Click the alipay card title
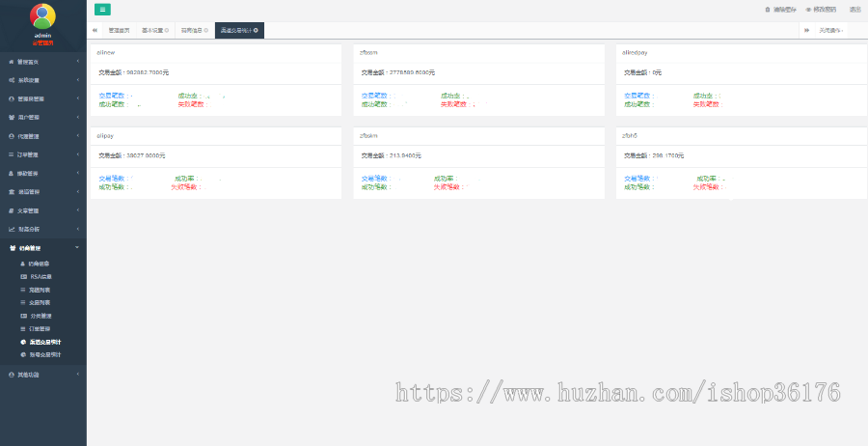 (x=105, y=136)
